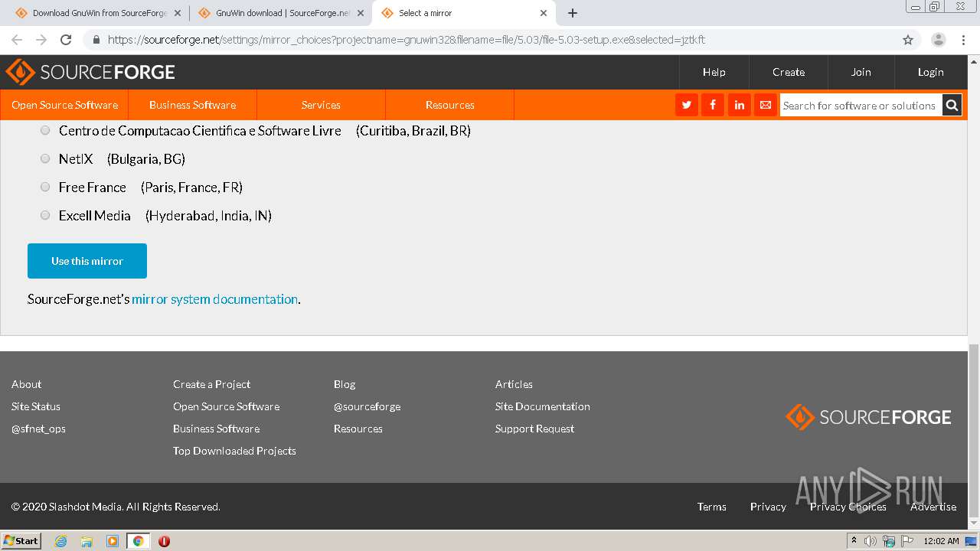This screenshot has width=980, height=551.
Task: Close the 'Download GnuWin from SourceForge' tab
Action: click(x=177, y=13)
